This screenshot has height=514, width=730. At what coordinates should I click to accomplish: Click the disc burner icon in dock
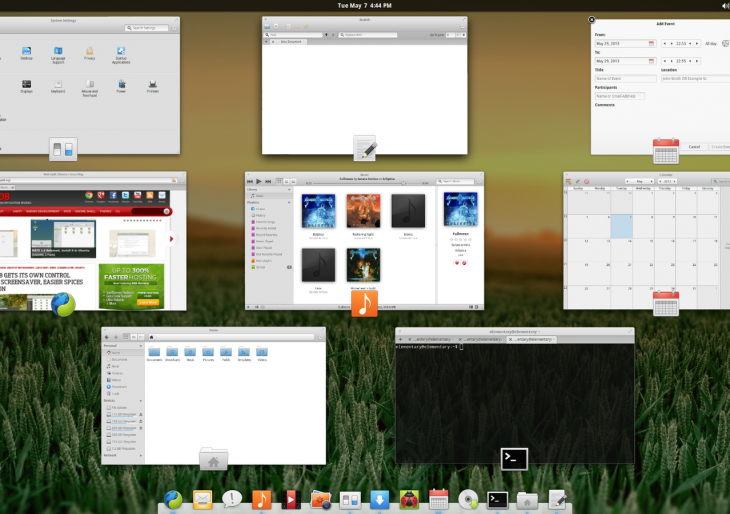(467, 499)
